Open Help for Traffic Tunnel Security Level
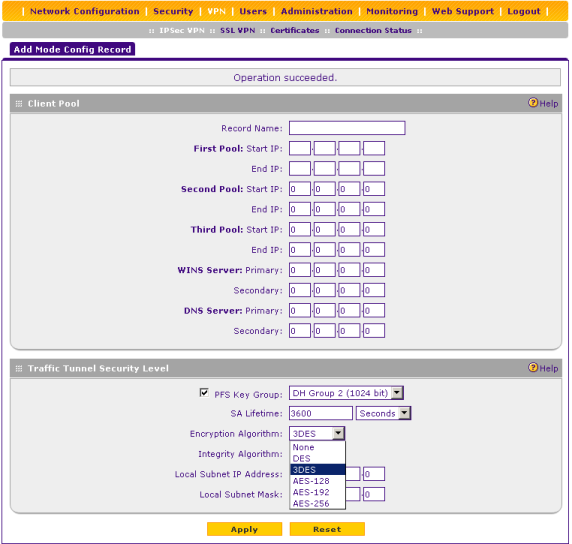This screenshot has width=572, height=544. tap(543, 368)
